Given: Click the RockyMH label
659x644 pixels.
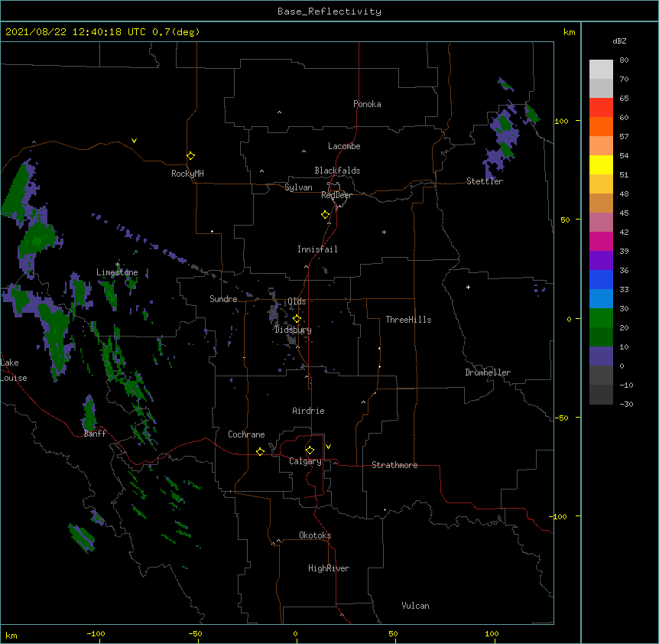Looking at the screenshot, I should (x=187, y=174).
